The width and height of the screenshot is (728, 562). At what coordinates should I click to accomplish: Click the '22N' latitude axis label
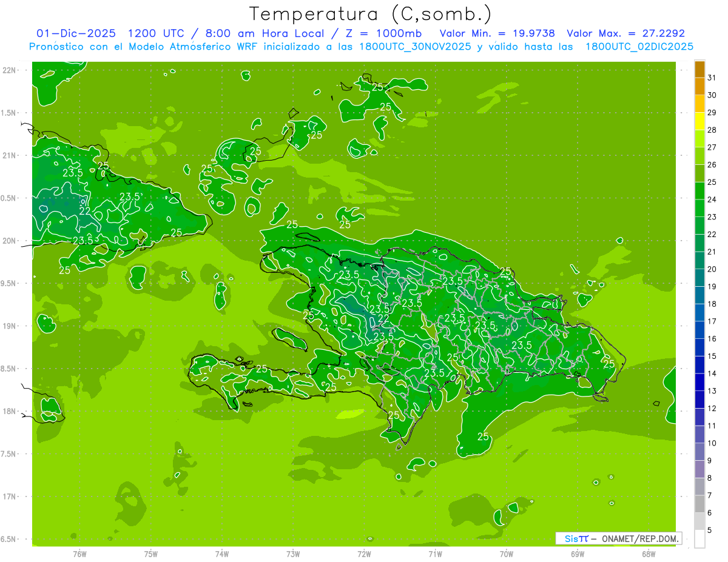[x=10, y=70]
